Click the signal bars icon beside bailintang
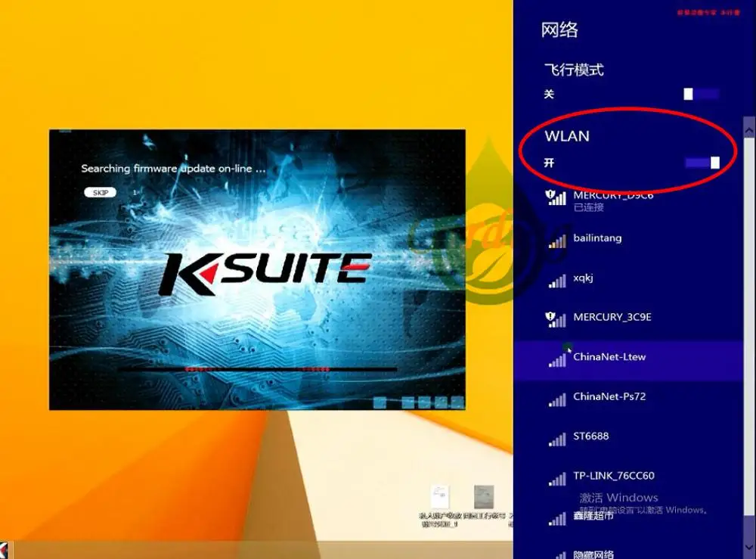The image size is (756, 559). (x=557, y=241)
